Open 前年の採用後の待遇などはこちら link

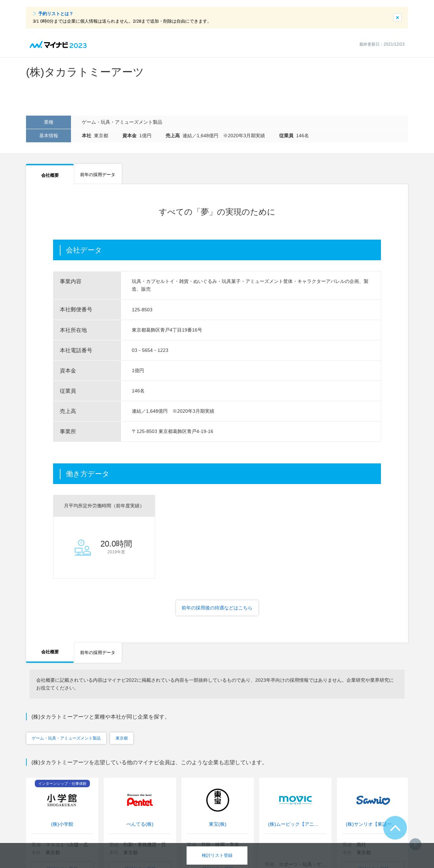[217, 608]
